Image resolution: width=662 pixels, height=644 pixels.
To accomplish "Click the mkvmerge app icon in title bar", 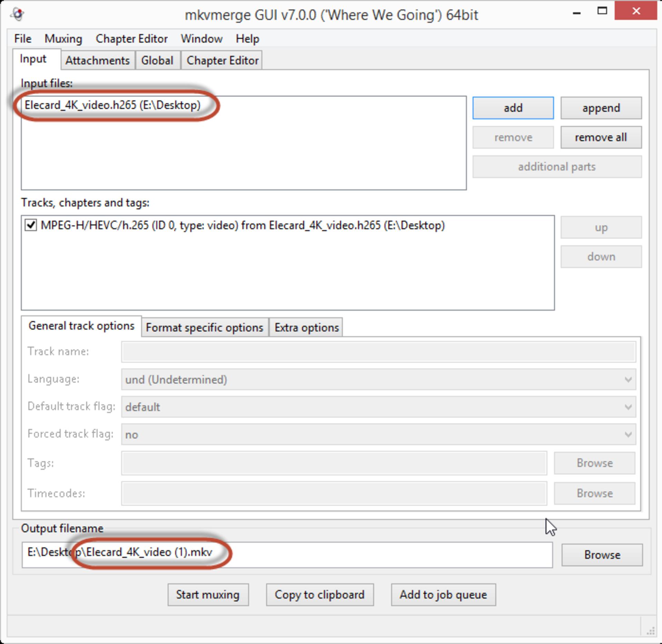I will (18, 14).
